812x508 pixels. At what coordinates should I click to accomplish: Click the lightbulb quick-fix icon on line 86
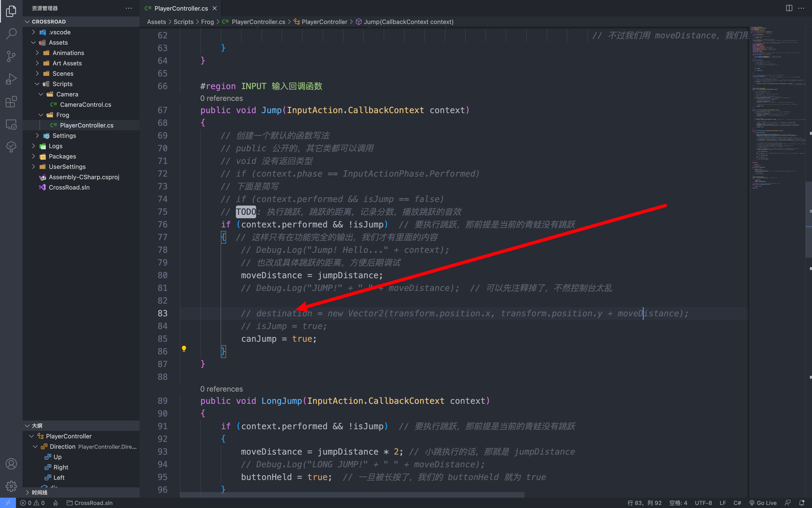point(184,349)
